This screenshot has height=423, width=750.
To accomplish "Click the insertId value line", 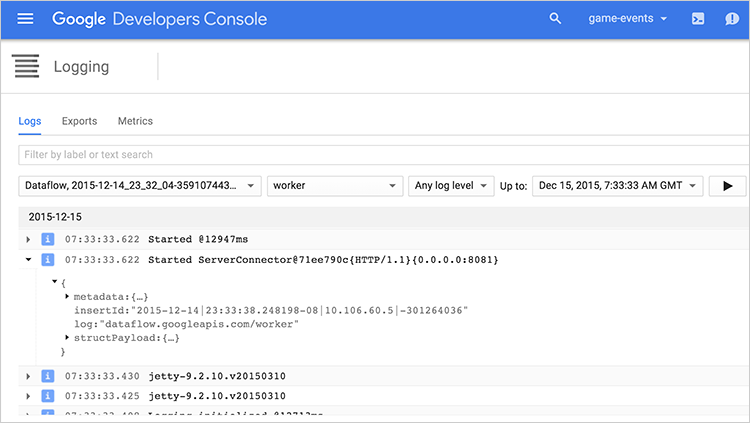I will pyautogui.click(x=271, y=311).
